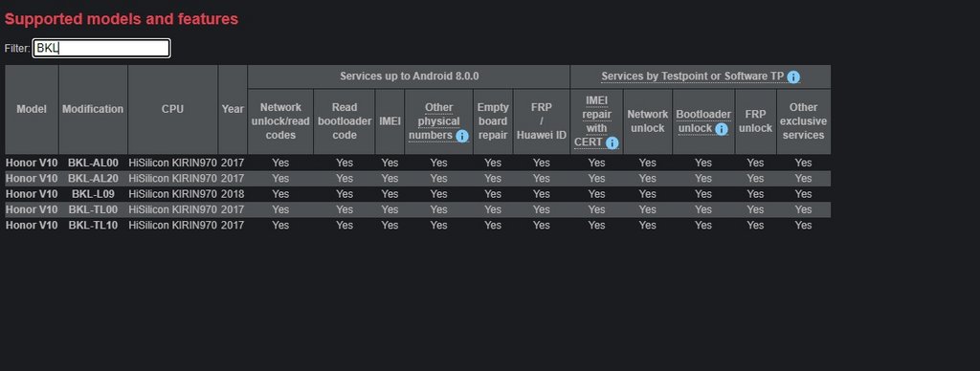Click the Empty board repair column header
This screenshot has height=371, width=980.
pyautogui.click(x=493, y=121)
